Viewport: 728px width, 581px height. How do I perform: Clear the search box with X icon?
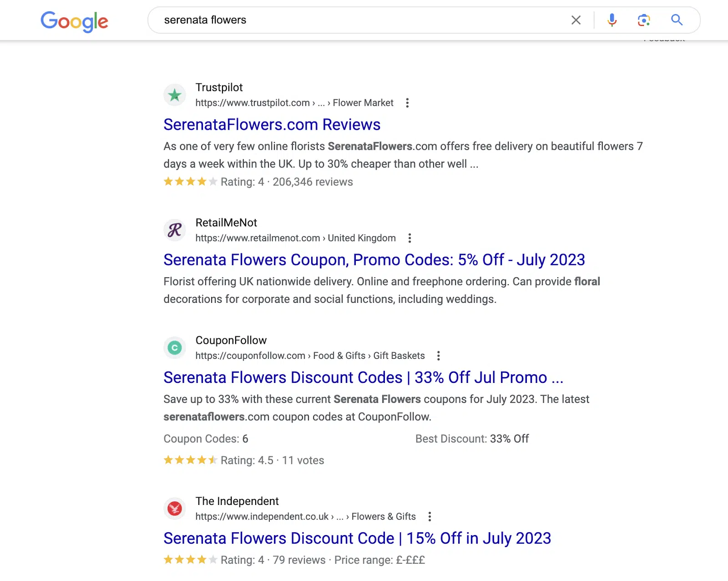pos(576,20)
